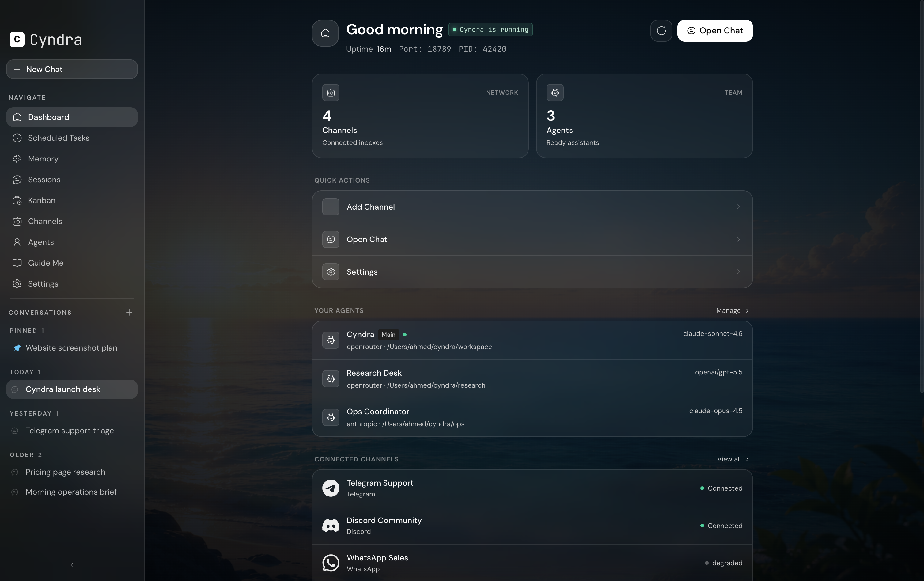
Task: Click the Telegram Support Connected status
Action: pyautogui.click(x=721, y=488)
